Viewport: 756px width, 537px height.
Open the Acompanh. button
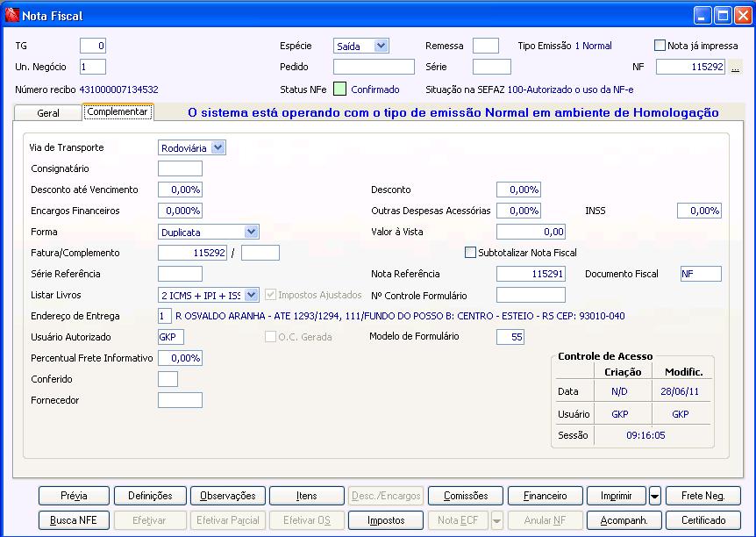coord(624,520)
